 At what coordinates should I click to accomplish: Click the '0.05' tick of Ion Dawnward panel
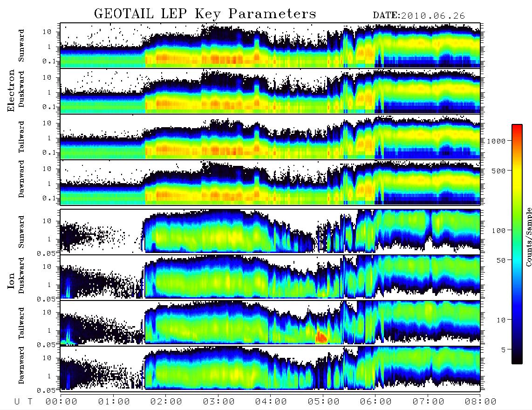coord(46,390)
